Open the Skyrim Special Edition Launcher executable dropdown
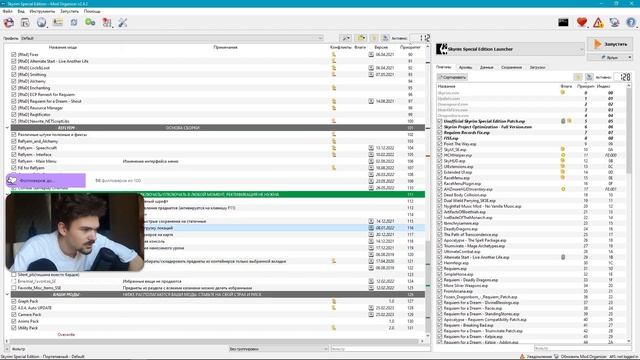 pyautogui.click(x=510, y=49)
